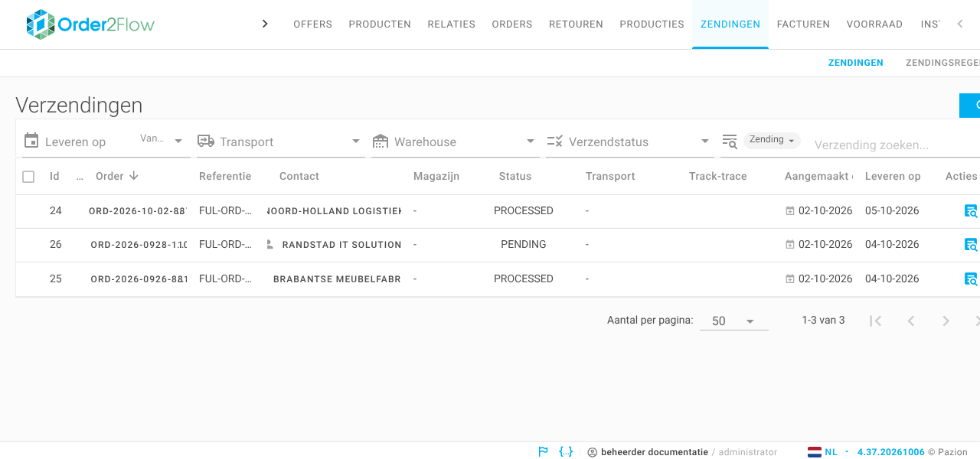Toggle the select-all checkbox in table header
Image resolution: width=980 pixels, height=459 pixels.
pos(28,177)
